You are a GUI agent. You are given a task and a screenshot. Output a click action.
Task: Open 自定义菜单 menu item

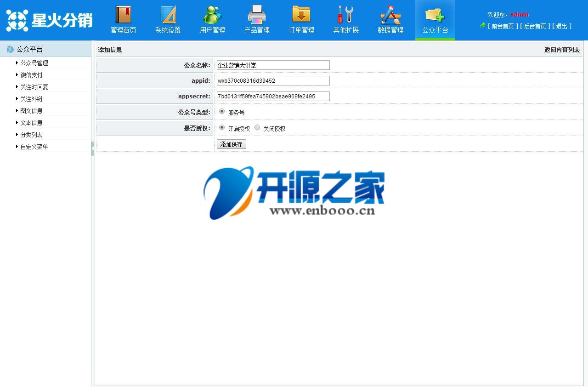[x=34, y=147]
